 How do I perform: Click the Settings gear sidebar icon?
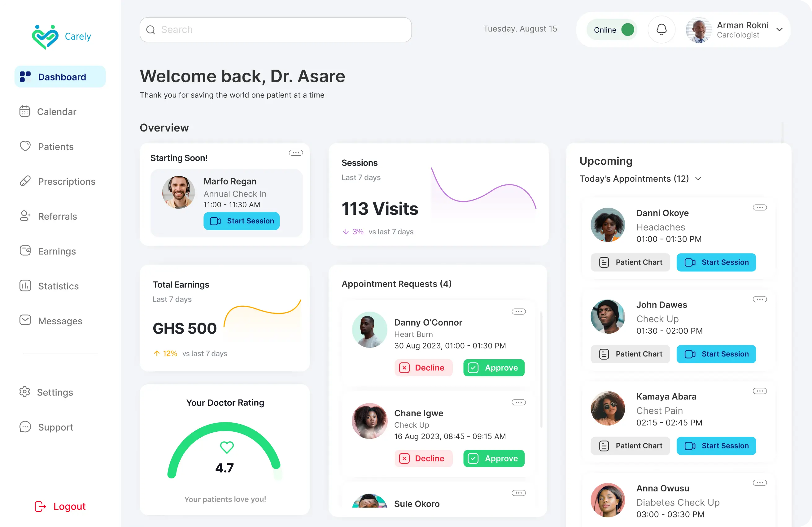coord(24,392)
